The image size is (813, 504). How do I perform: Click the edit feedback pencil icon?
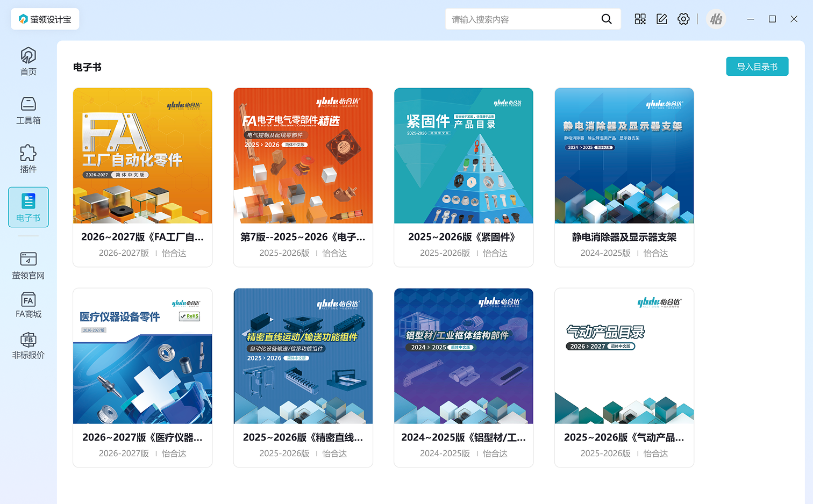coord(662,19)
